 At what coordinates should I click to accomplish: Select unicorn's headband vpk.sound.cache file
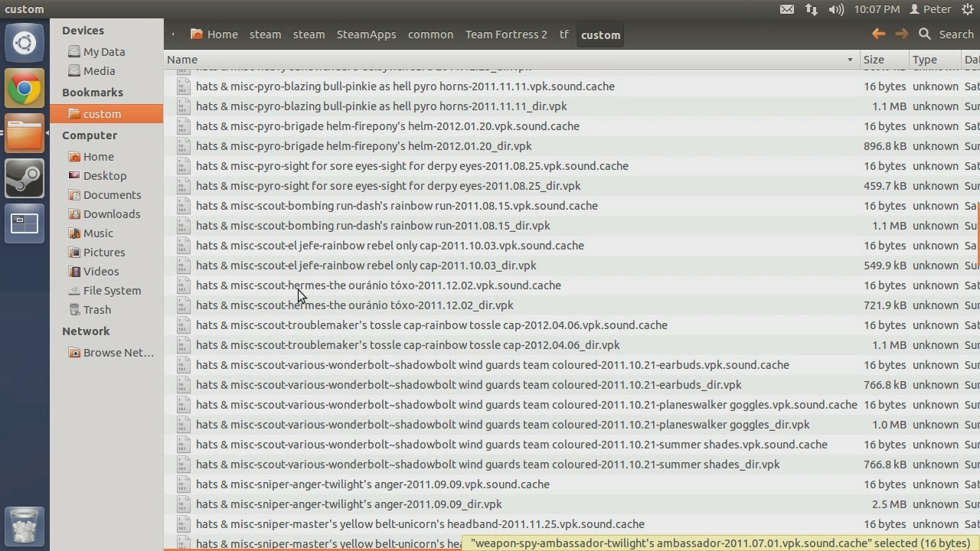coord(420,524)
